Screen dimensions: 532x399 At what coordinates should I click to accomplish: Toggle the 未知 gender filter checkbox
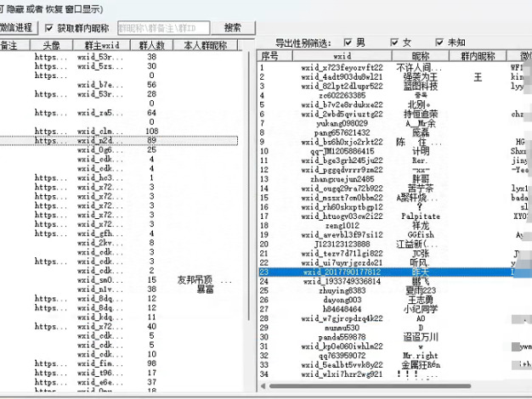pyautogui.click(x=439, y=42)
